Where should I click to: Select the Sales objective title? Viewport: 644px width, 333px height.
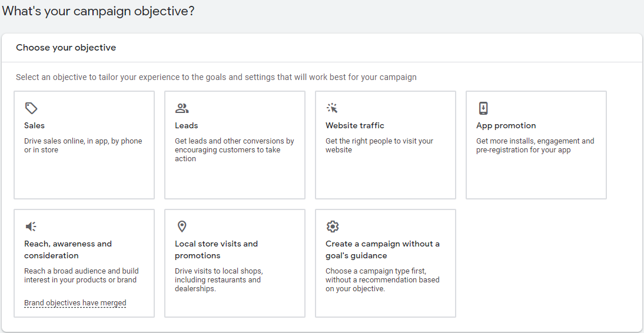coord(34,125)
